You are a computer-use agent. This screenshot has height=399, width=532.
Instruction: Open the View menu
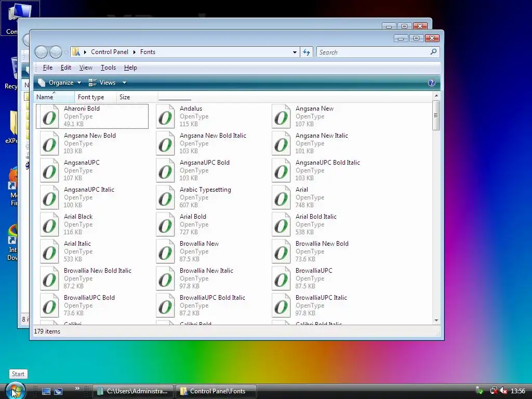click(86, 68)
